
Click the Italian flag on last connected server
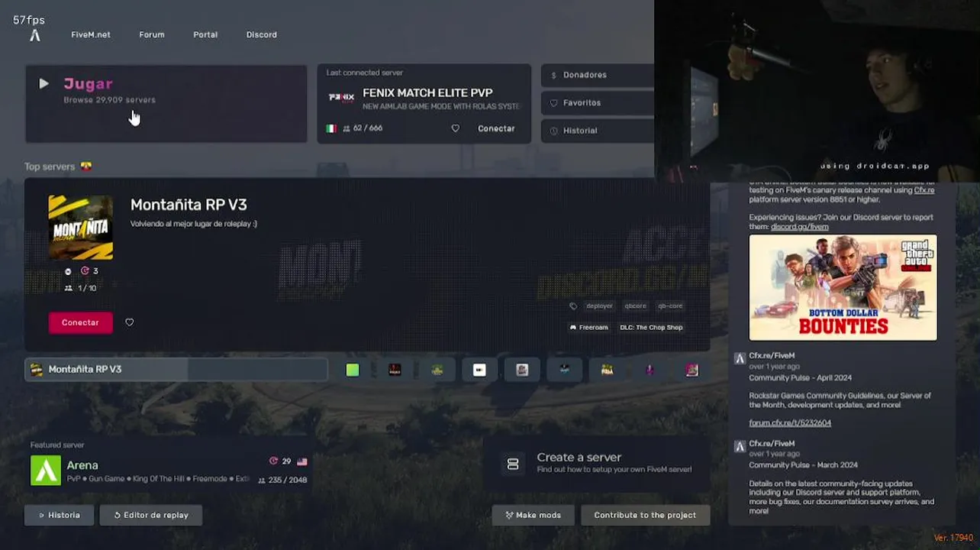pos(331,128)
